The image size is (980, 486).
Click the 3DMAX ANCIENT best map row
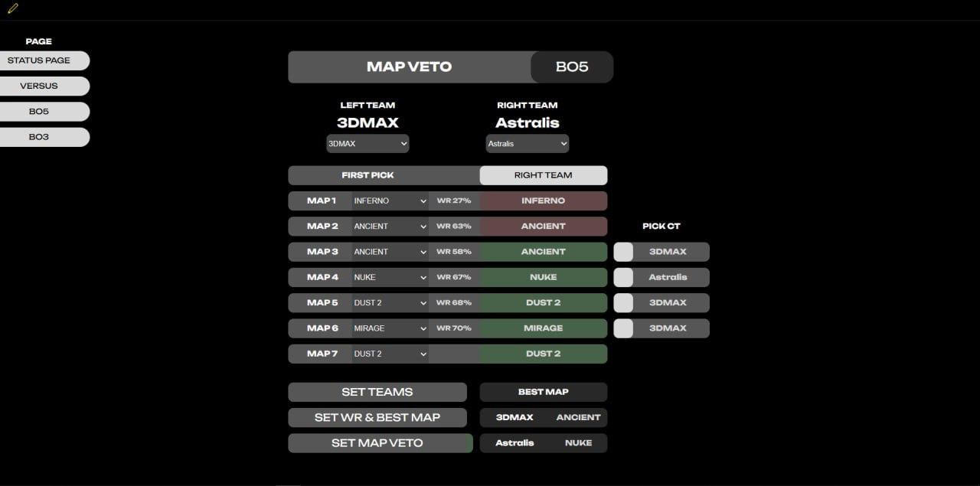point(544,418)
